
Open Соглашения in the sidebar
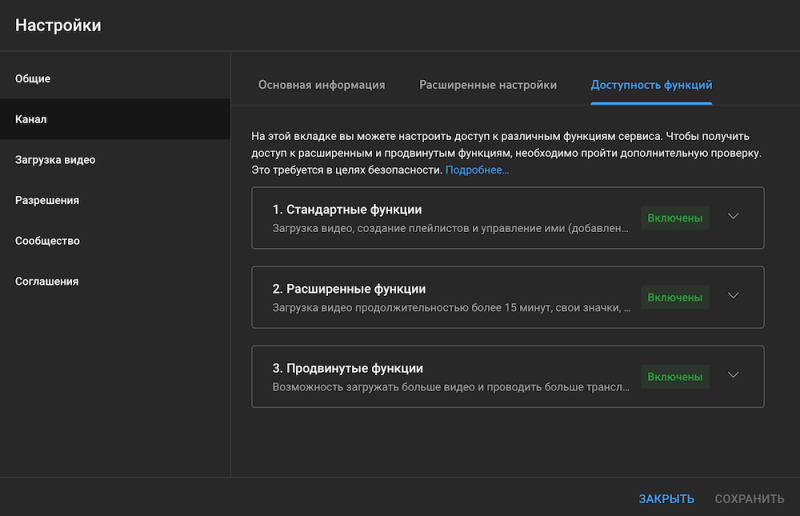[47, 282]
